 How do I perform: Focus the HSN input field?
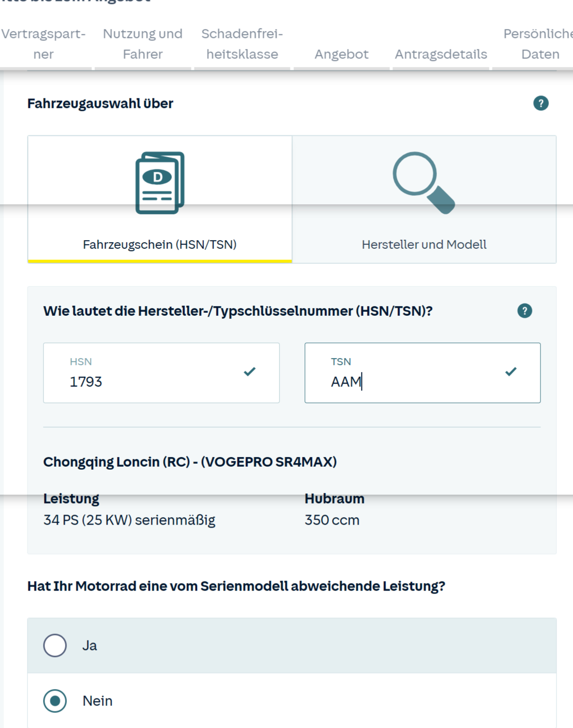pos(161,373)
